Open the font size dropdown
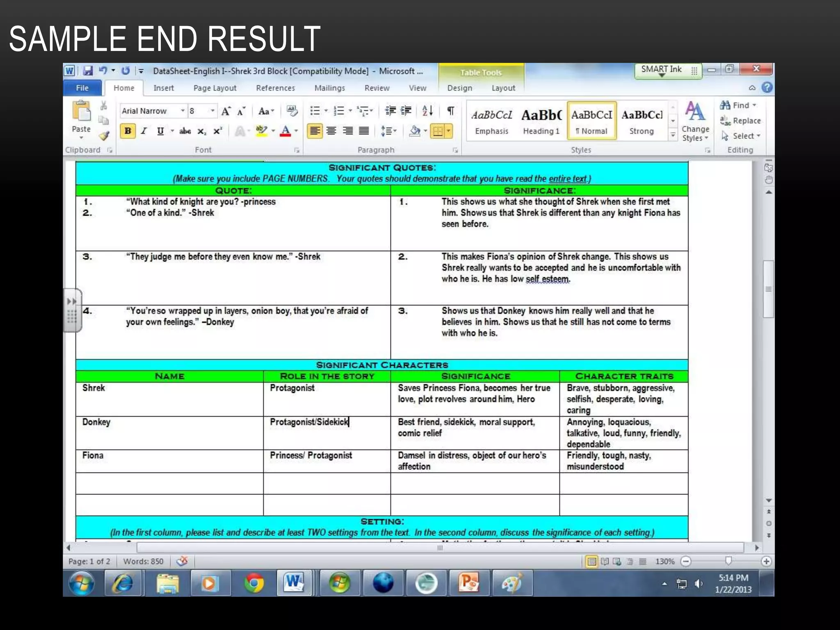 (x=212, y=111)
